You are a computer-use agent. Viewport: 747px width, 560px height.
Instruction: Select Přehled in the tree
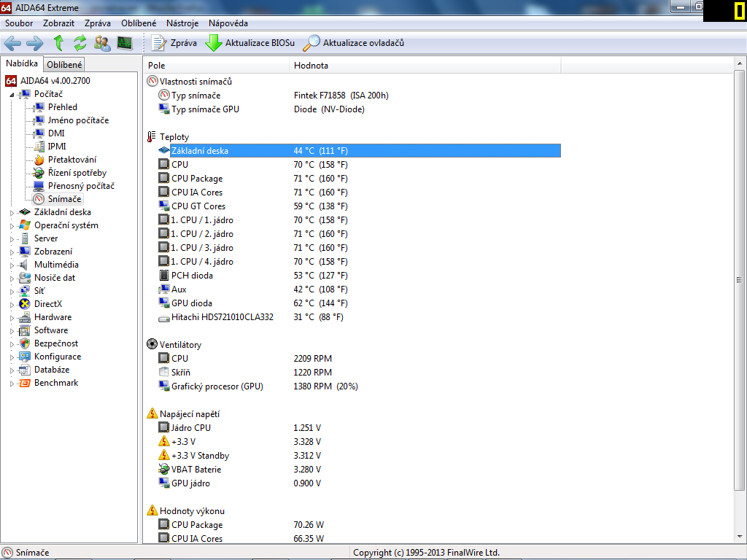click(x=63, y=107)
